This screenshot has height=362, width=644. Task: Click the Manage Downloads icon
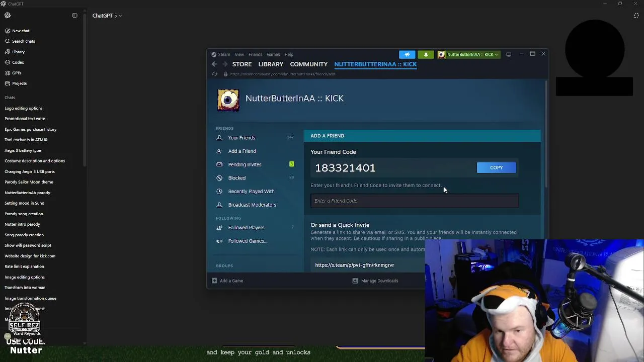(355, 281)
